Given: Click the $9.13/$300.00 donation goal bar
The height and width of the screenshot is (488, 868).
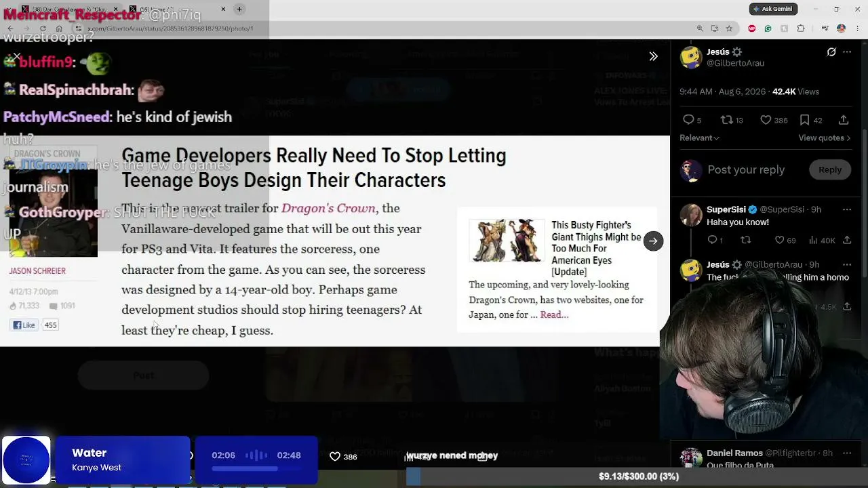Looking at the screenshot, I should (x=637, y=476).
